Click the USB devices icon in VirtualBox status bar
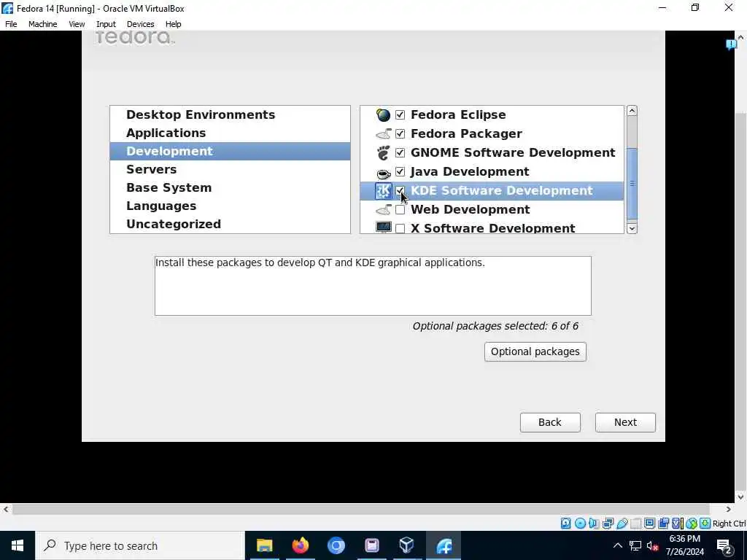Screen dimensions: 747x560 [x=622, y=524]
